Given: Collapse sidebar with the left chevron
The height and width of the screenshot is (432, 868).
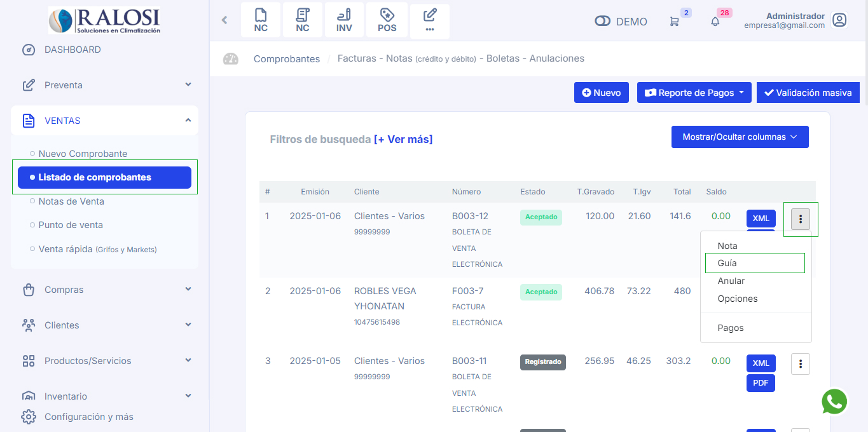Looking at the screenshot, I should point(224,20).
